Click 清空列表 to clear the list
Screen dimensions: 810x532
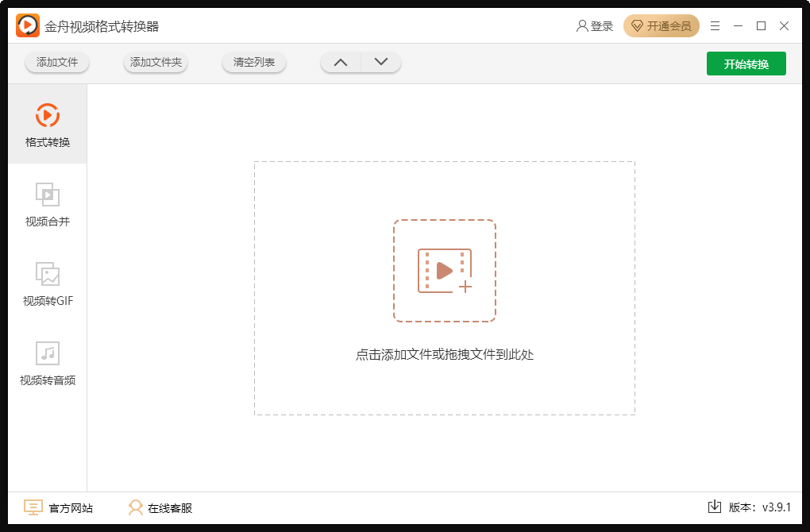(x=253, y=62)
